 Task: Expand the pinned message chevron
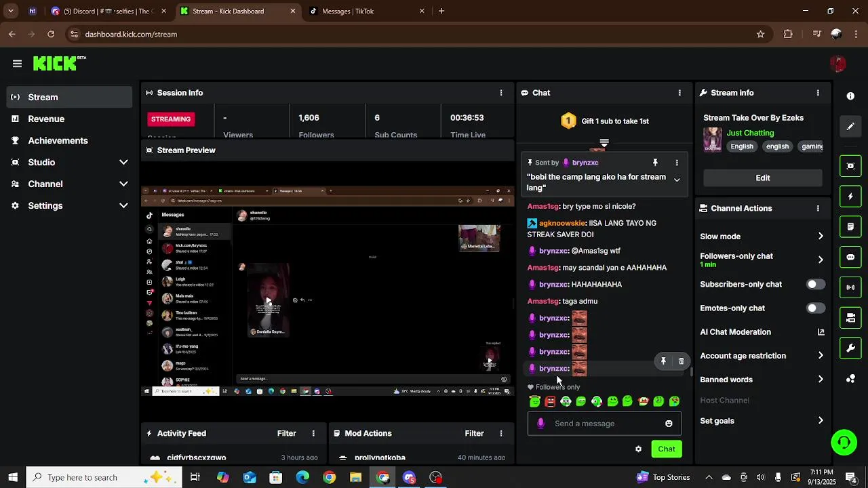(x=677, y=180)
